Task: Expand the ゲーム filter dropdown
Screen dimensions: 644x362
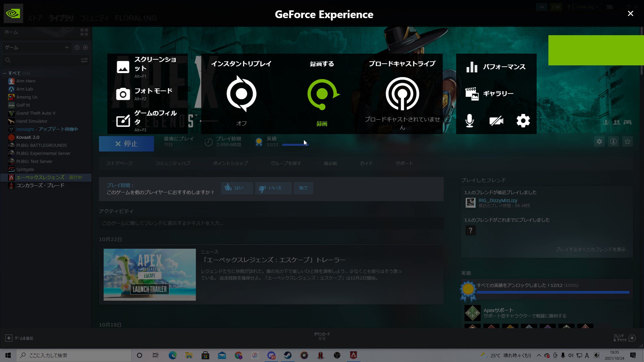Action: [x=36, y=48]
